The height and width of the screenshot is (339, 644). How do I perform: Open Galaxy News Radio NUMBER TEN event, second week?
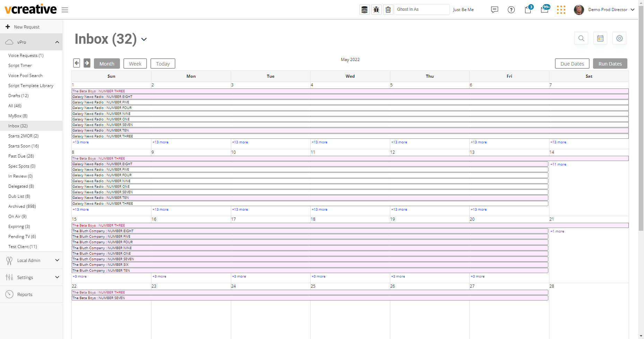pyautogui.click(x=310, y=198)
